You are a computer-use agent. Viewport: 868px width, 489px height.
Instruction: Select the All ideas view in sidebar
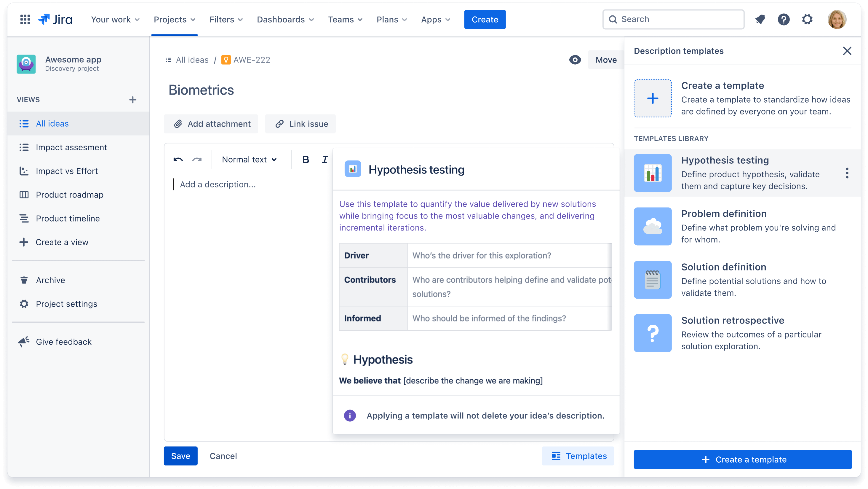tap(52, 123)
